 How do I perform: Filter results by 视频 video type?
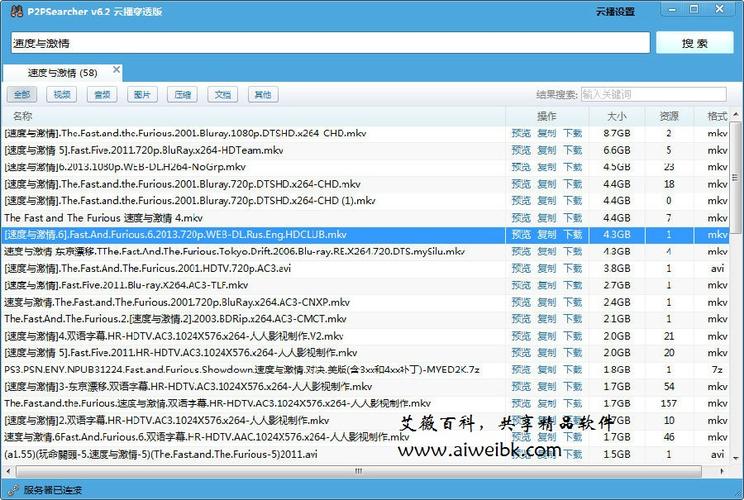click(x=62, y=95)
